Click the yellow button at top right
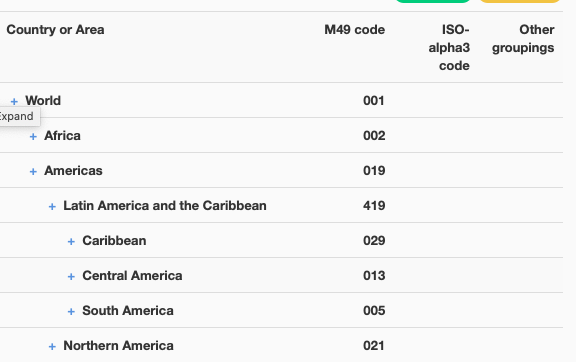Viewport: 576px width, 362px height. point(519,1)
